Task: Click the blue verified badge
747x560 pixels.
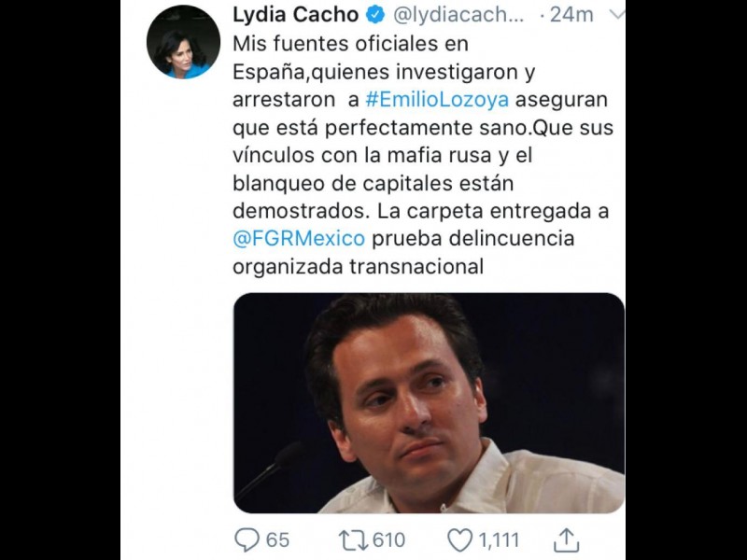Action: (x=375, y=15)
